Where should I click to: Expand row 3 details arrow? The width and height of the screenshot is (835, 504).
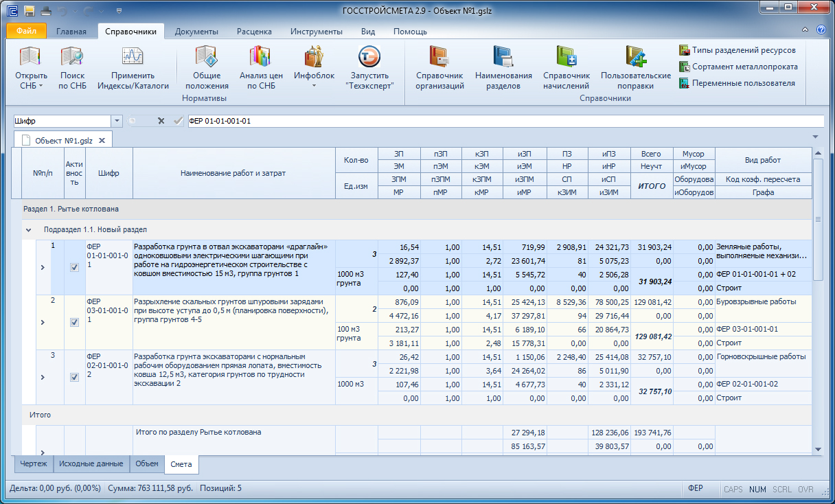[43, 377]
